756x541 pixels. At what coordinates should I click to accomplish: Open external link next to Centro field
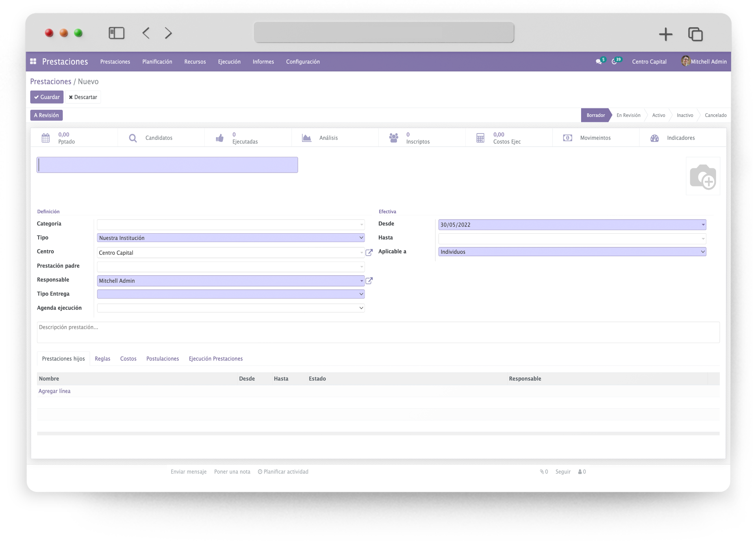click(x=369, y=253)
